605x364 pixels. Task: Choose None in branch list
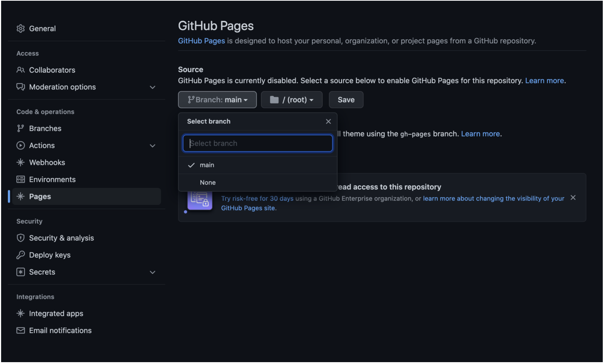point(208,183)
